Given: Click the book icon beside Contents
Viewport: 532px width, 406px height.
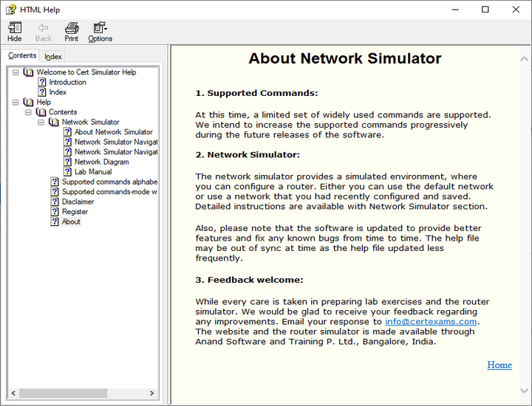Looking at the screenshot, I should 41,112.
